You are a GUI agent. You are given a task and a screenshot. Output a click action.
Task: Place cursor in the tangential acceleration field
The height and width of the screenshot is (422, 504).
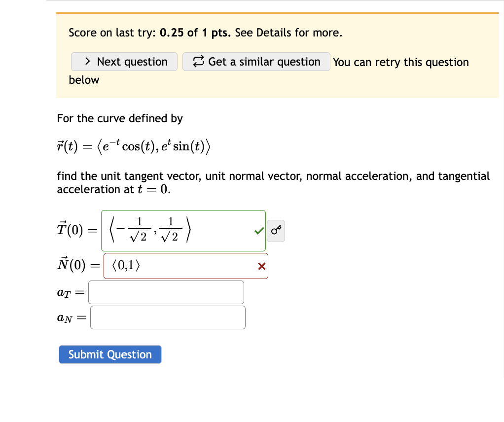166,292
